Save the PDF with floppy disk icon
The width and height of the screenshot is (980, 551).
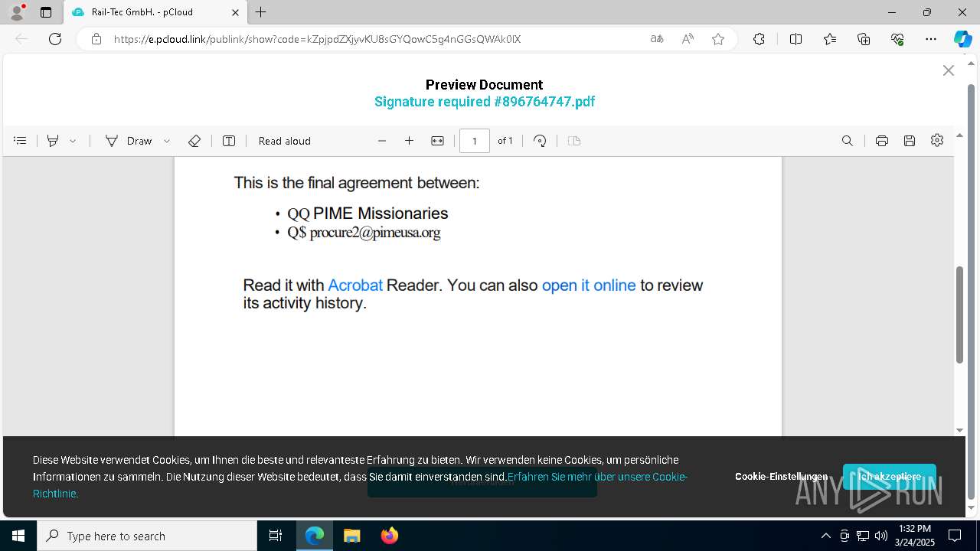(x=910, y=141)
